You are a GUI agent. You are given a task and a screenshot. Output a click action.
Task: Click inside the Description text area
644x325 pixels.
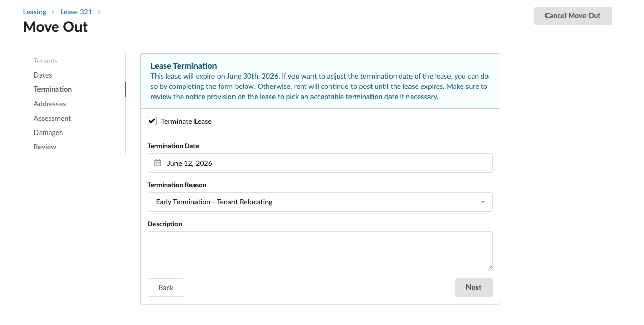320,251
